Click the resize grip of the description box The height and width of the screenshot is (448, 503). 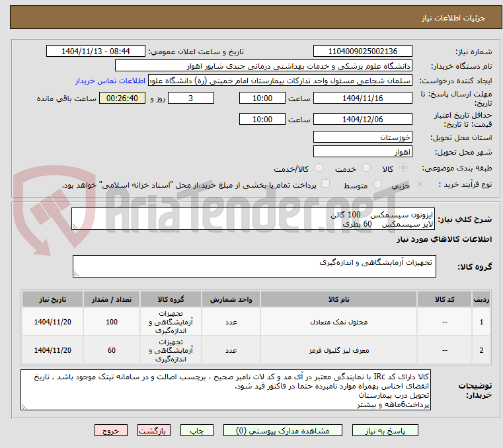(x=75, y=227)
